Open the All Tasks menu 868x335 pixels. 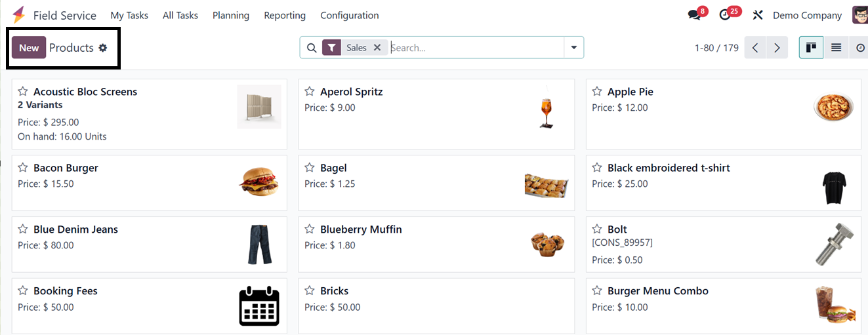(x=180, y=15)
